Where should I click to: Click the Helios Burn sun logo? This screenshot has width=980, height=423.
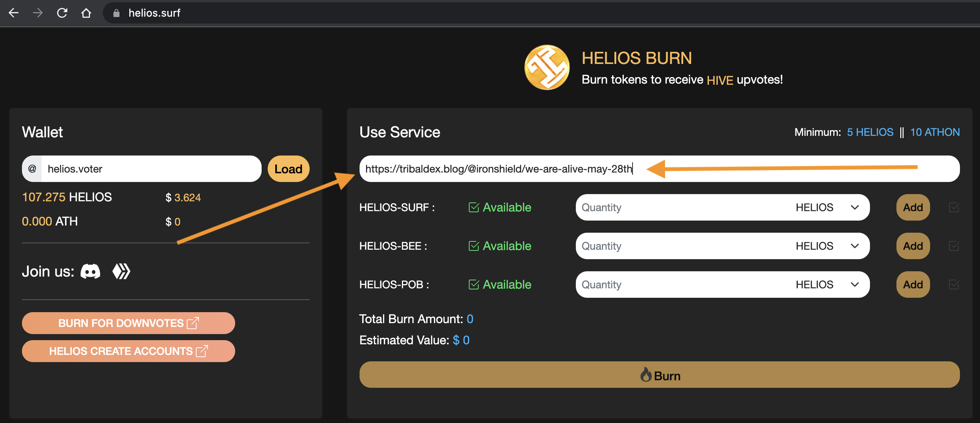point(547,68)
